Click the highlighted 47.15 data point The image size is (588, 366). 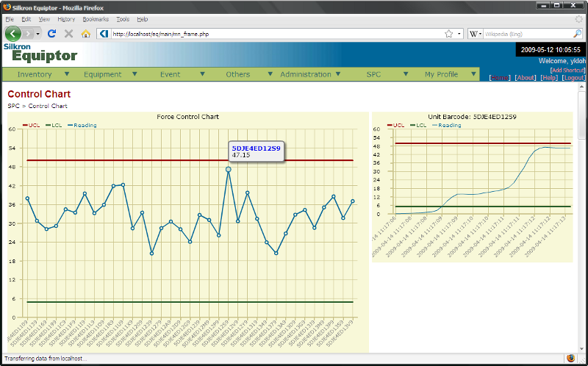click(229, 170)
